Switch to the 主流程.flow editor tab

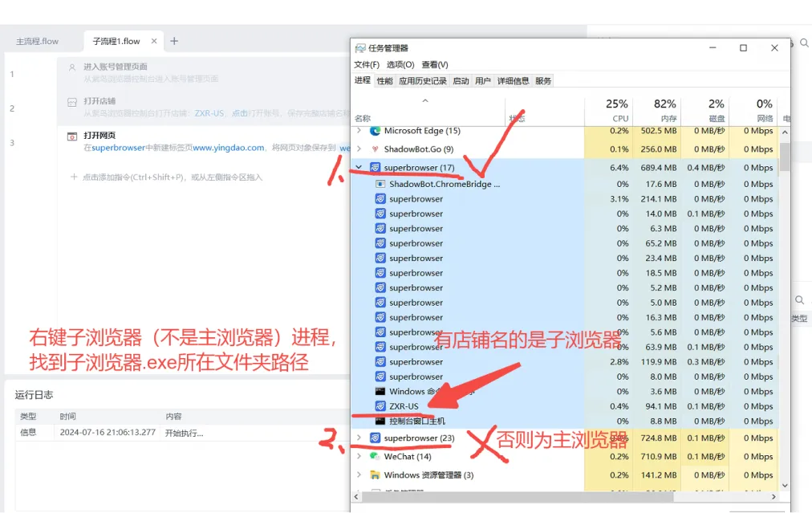tap(37, 42)
